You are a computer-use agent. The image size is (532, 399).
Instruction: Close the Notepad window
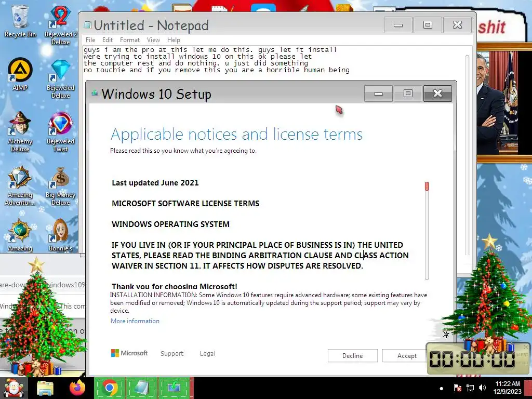point(457,25)
